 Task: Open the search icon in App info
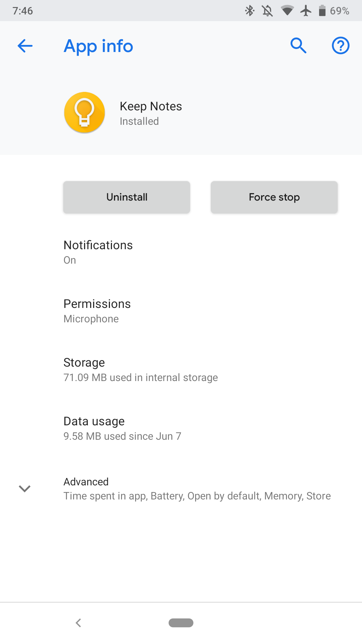coord(298,46)
